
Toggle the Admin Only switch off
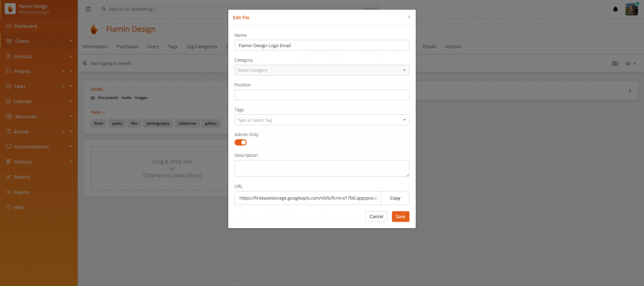240,142
